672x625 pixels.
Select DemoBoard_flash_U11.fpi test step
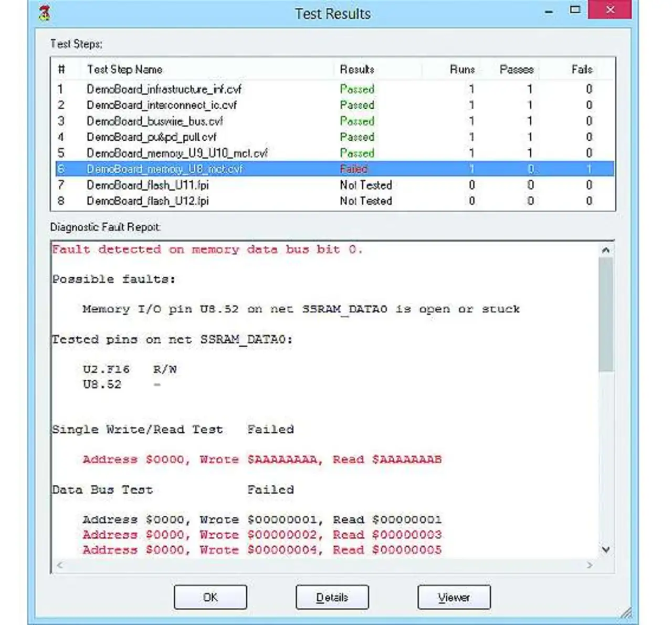148,185
